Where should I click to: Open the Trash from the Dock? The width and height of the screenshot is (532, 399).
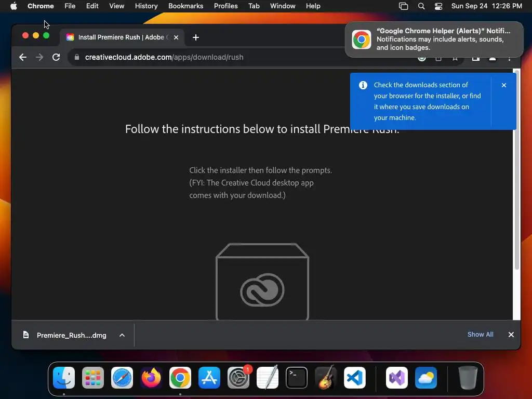point(468,378)
